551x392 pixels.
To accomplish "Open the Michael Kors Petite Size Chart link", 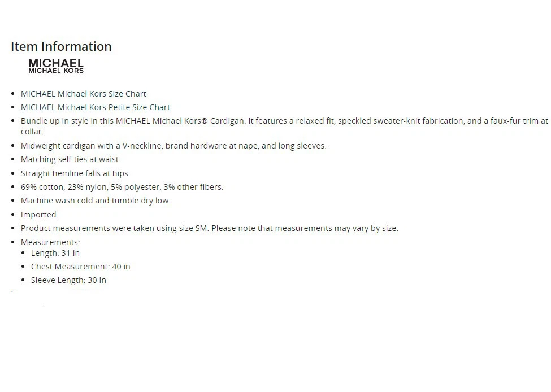I will tap(96, 107).
